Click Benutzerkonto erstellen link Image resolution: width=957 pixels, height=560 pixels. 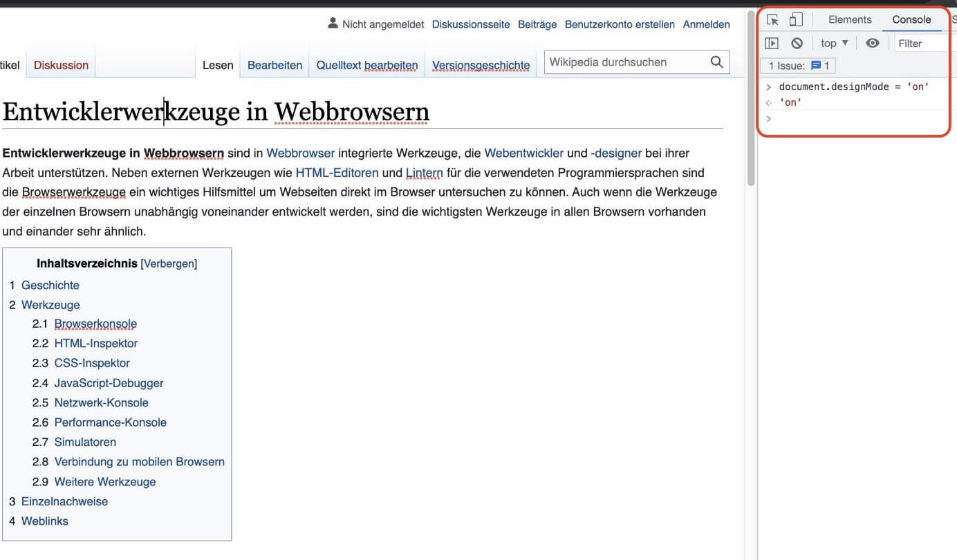[620, 24]
